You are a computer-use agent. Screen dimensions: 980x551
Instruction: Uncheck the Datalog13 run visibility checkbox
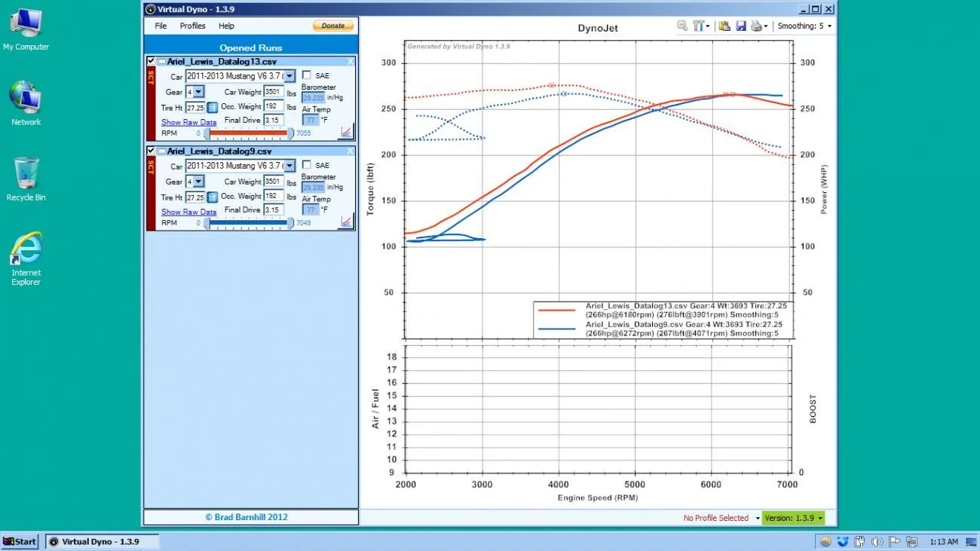point(152,61)
